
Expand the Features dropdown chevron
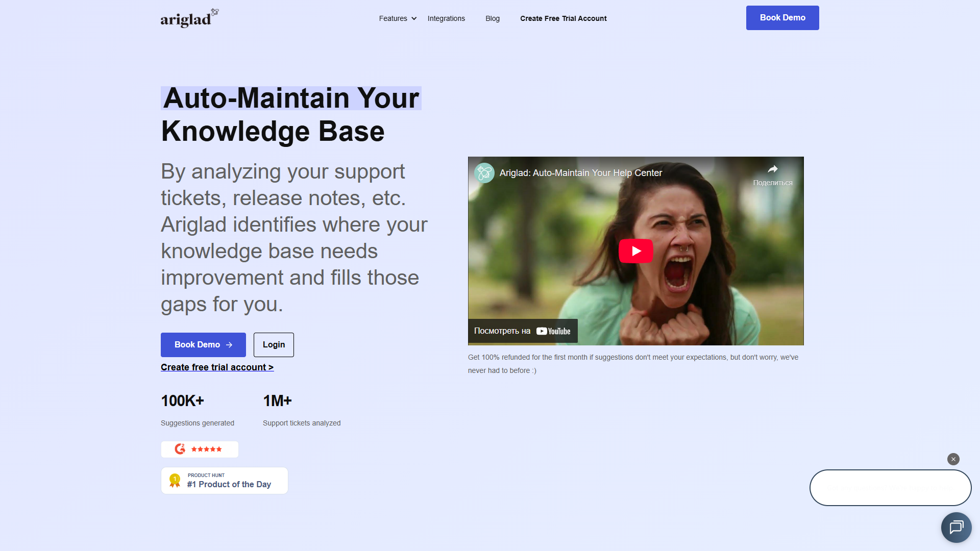tap(414, 18)
